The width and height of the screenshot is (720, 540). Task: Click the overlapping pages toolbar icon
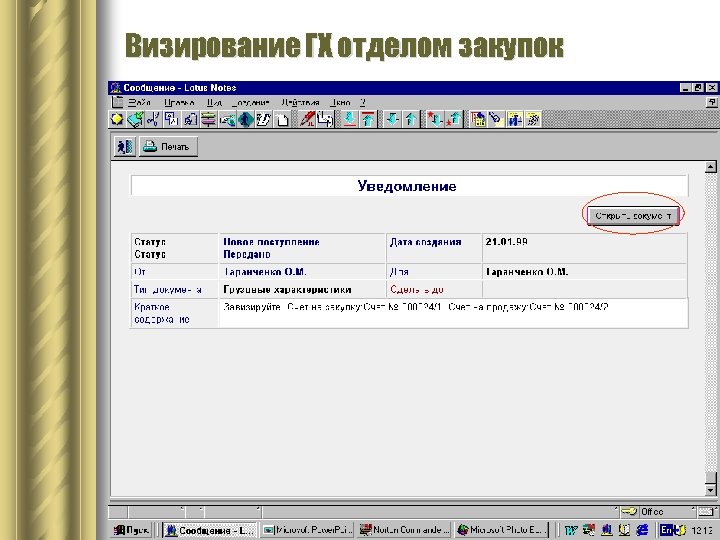325,119
